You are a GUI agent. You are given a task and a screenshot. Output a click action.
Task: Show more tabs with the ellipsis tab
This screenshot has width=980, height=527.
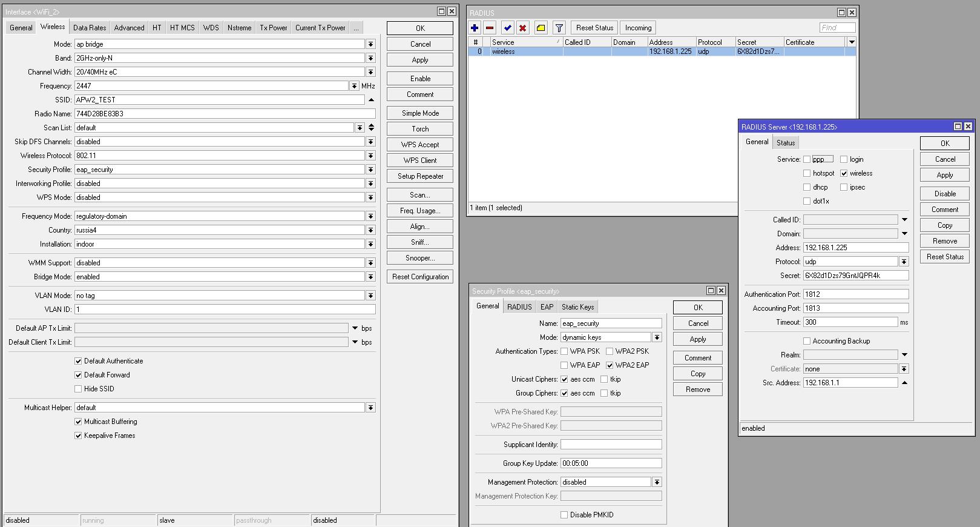pyautogui.click(x=356, y=28)
